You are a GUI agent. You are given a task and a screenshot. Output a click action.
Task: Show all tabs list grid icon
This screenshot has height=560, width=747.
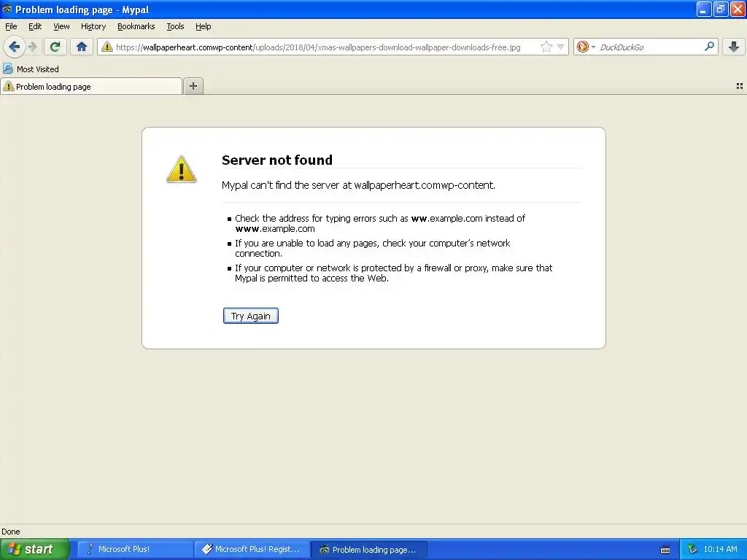740,86
